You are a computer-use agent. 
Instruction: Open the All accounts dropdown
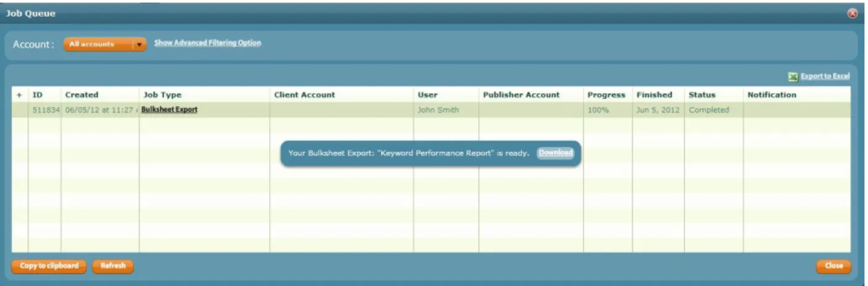coord(105,44)
